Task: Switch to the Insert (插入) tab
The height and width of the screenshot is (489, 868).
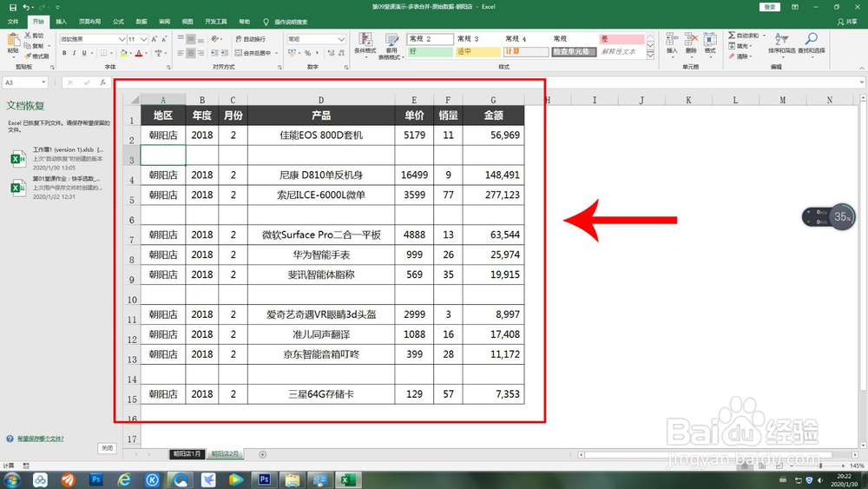Action: point(62,22)
